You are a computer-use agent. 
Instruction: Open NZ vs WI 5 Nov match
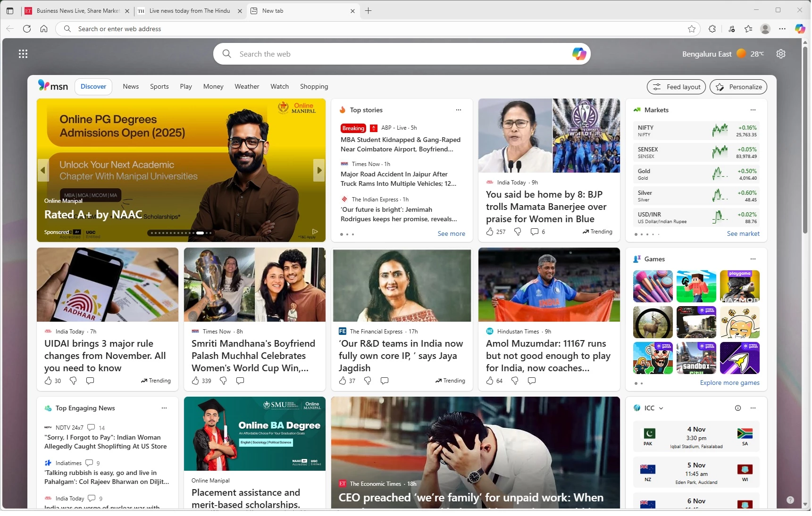(696, 473)
